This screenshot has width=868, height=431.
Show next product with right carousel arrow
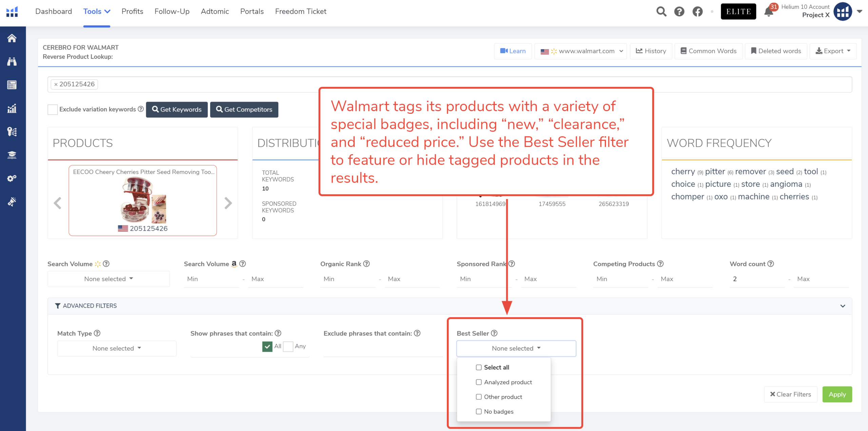(x=228, y=203)
